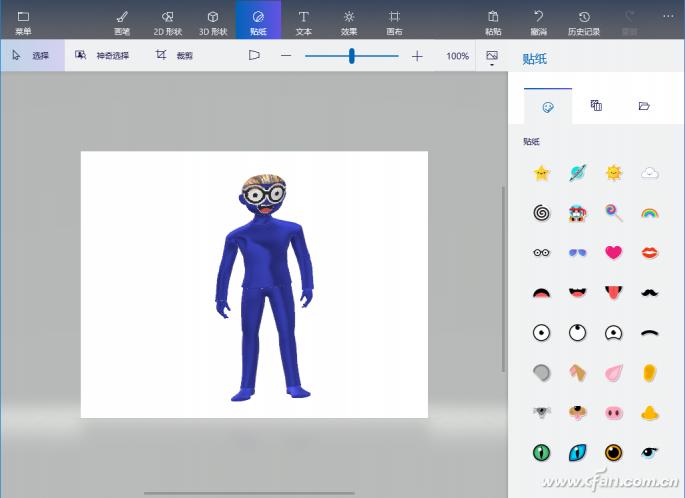
Task: Toggle the 3D view flag icon
Action: pos(254,56)
